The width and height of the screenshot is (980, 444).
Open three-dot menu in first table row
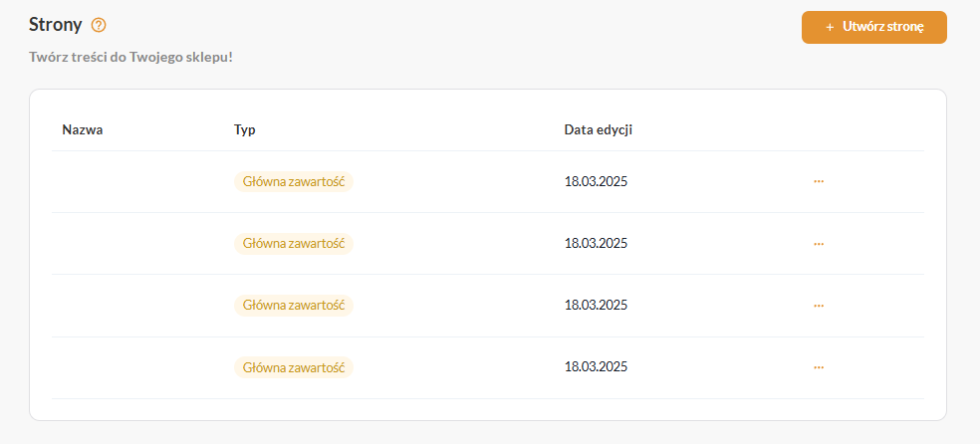click(x=819, y=181)
